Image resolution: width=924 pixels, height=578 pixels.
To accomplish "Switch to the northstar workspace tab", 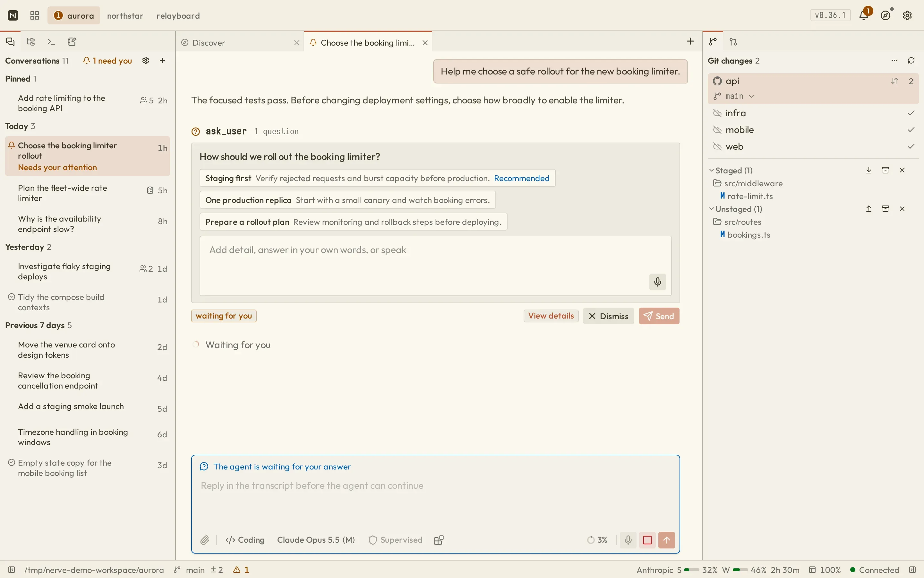I will point(125,16).
